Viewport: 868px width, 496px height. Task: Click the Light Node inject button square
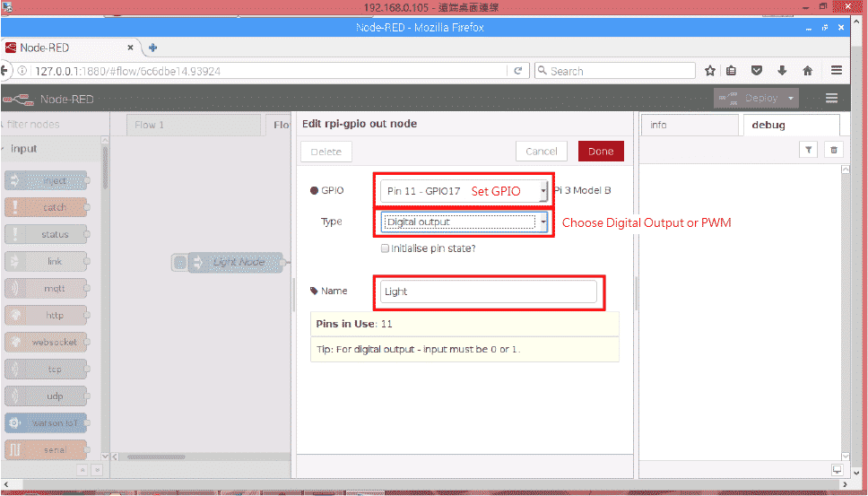pyautogui.click(x=179, y=263)
